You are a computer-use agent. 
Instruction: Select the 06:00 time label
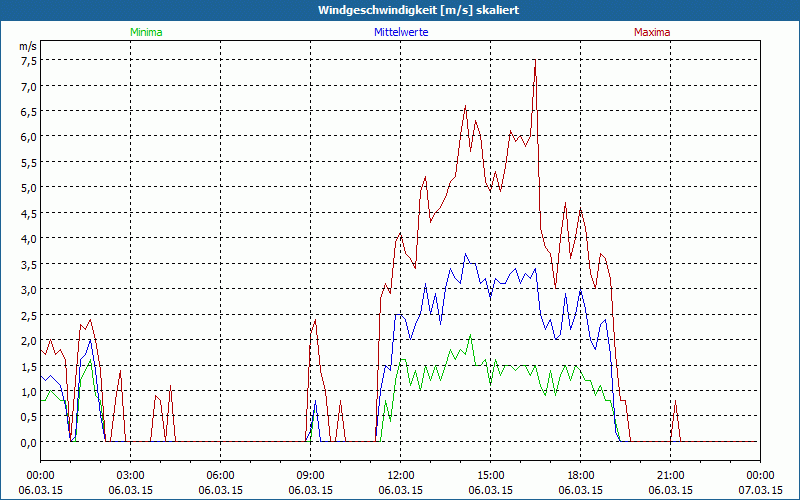[220, 475]
